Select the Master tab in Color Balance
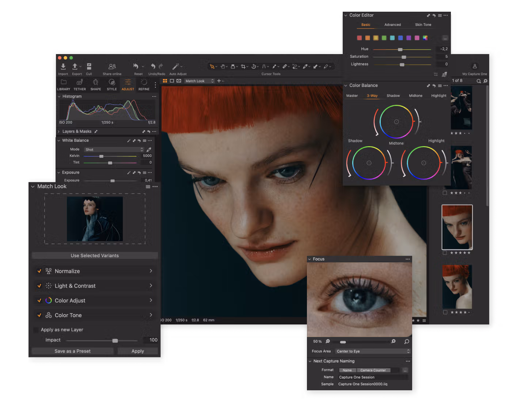 pyautogui.click(x=352, y=96)
